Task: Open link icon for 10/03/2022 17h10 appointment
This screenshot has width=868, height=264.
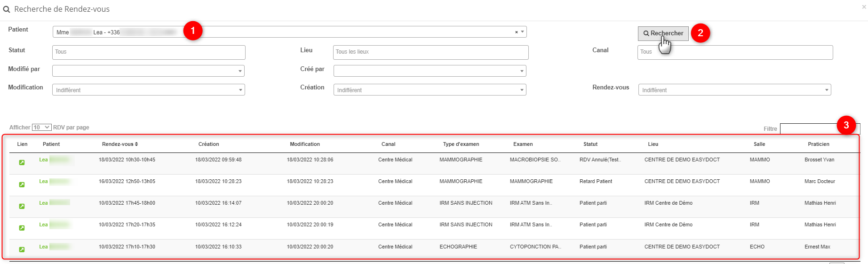Action: 22,249
